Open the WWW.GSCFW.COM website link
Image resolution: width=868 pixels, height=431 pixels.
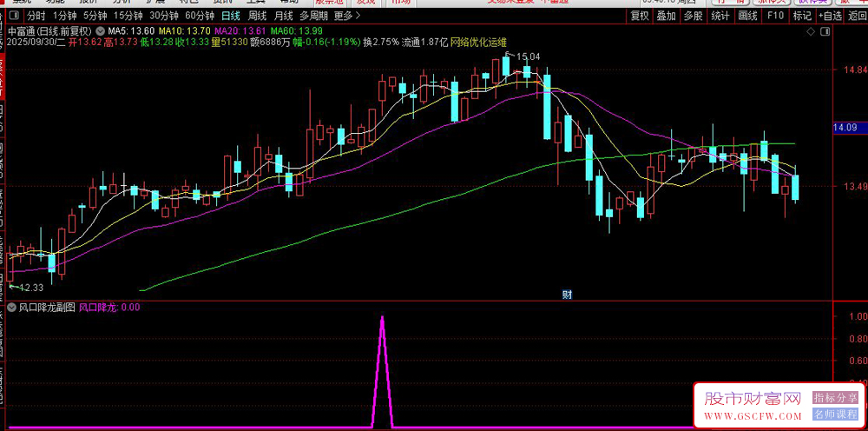[x=753, y=416]
